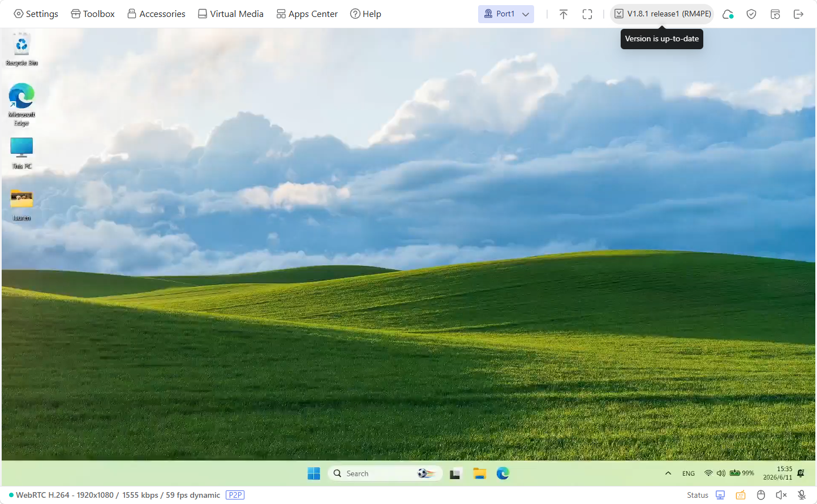The image size is (817, 504).
Task: Toggle the muted speaker icon in bottom bar
Action: click(x=781, y=495)
